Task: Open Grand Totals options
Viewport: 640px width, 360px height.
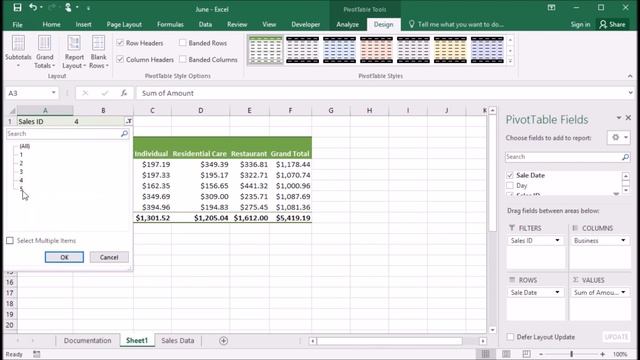Action: click(x=44, y=52)
